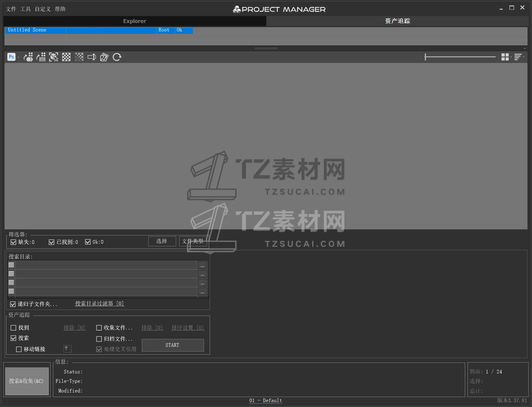
Task: Select the rename tool icon in toolbar
Action: point(91,57)
